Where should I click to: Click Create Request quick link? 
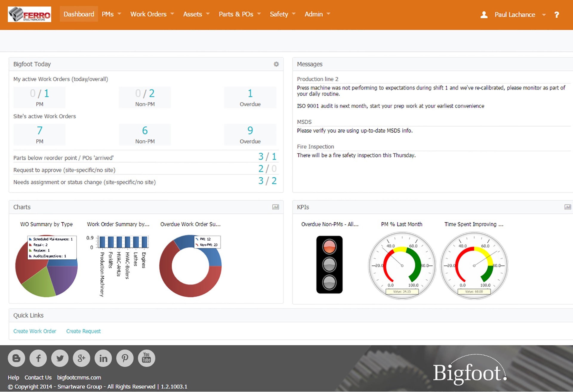pyautogui.click(x=83, y=331)
